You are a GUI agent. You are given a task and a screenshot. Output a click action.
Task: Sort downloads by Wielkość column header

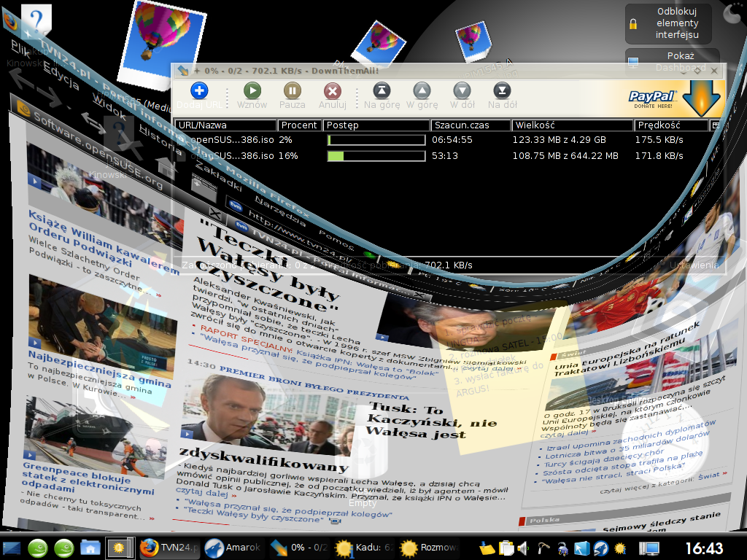572,125
